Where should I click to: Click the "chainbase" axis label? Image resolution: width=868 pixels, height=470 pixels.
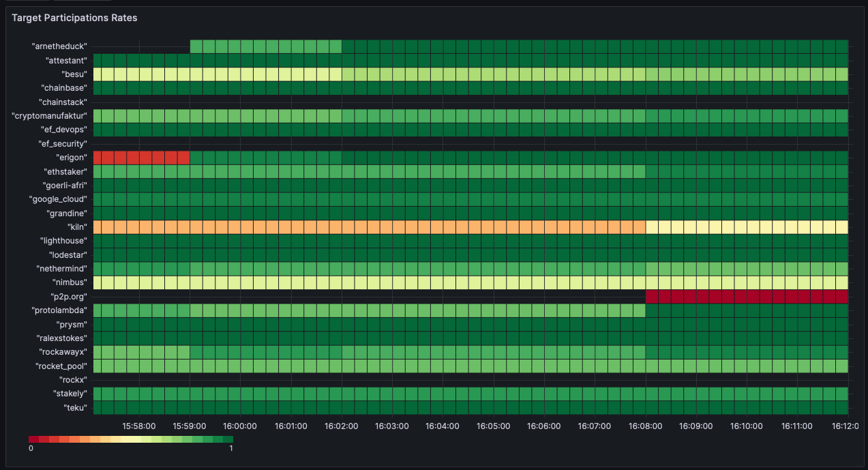point(63,88)
